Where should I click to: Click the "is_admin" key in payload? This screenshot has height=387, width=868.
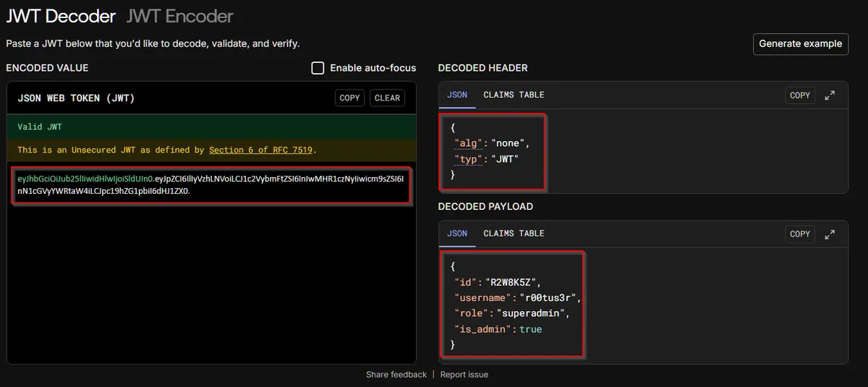pyautogui.click(x=482, y=329)
